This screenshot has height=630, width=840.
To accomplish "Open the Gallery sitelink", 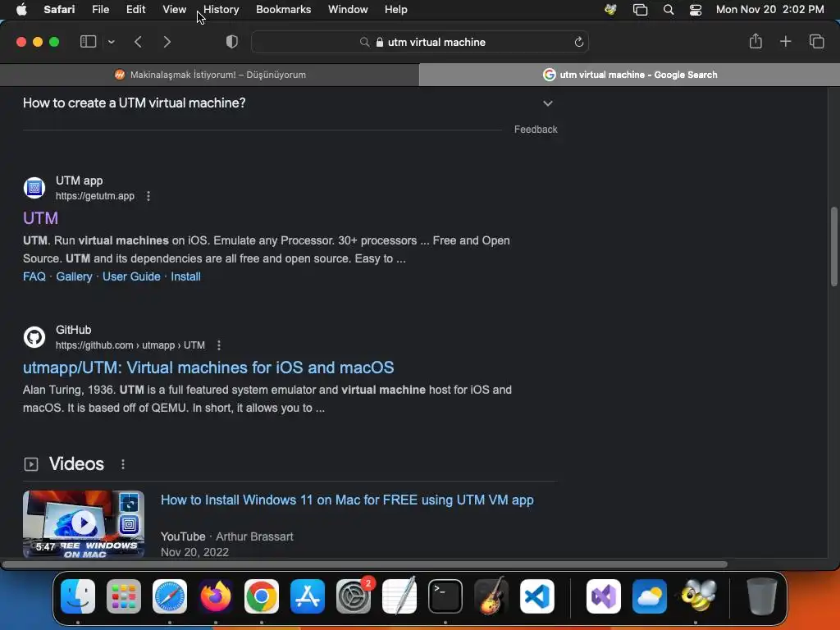I will tap(74, 276).
